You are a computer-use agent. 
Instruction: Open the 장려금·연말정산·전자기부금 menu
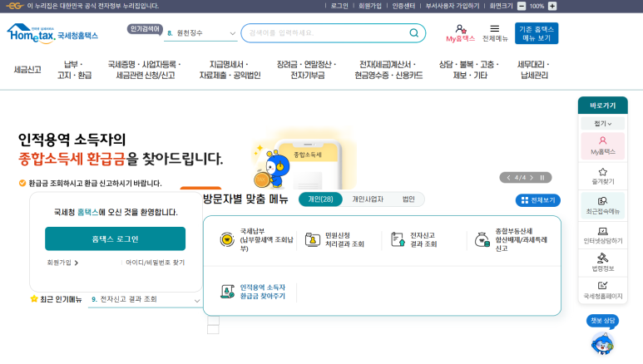307,70
